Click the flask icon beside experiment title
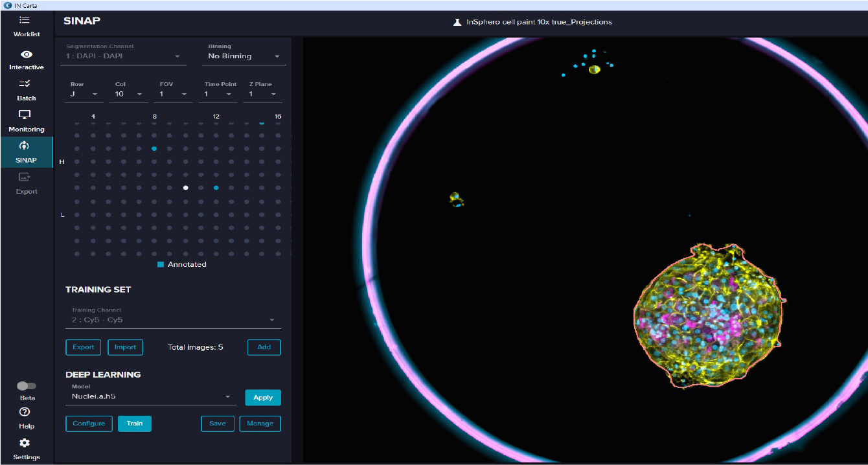 pos(457,22)
